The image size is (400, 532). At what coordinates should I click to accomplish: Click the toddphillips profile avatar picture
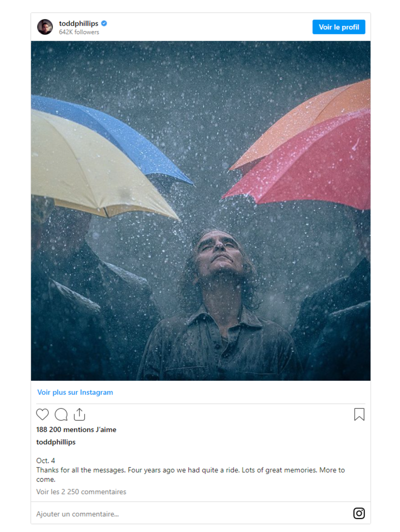pos(45,27)
